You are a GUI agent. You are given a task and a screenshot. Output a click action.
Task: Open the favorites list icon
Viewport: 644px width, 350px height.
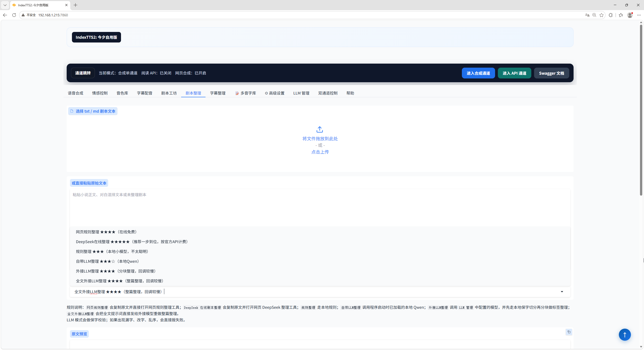(x=621, y=15)
